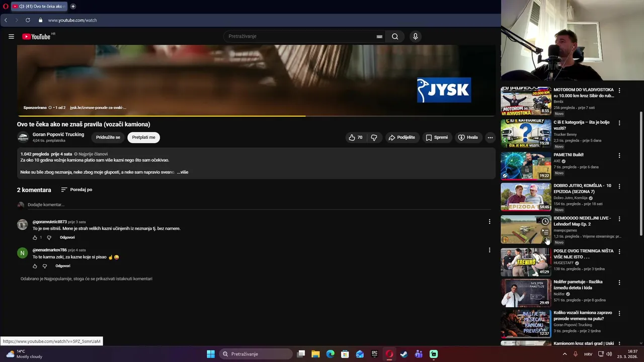The image size is (644, 362).
Task: Open File Explorer from taskbar
Action: [x=315, y=354]
